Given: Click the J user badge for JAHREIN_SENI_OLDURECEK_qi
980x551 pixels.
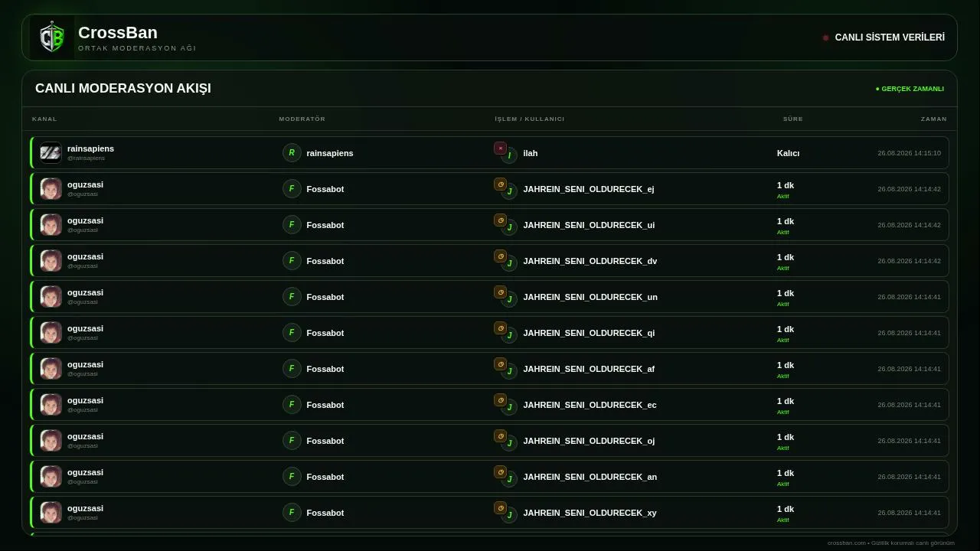Looking at the screenshot, I should (509, 335).
